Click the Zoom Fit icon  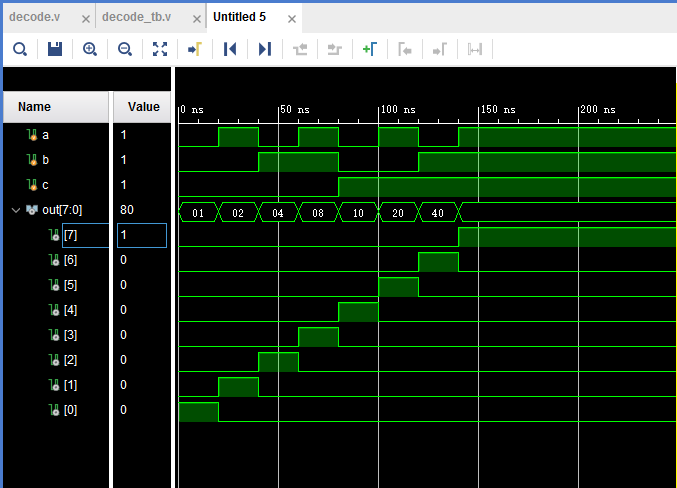tap(160, 49)
